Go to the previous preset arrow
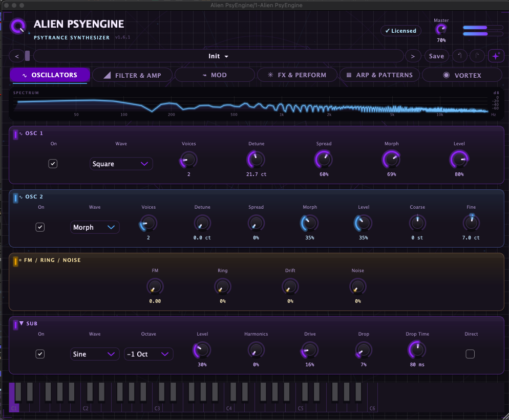Screen dimensions: 509x420 pos(17,56)
